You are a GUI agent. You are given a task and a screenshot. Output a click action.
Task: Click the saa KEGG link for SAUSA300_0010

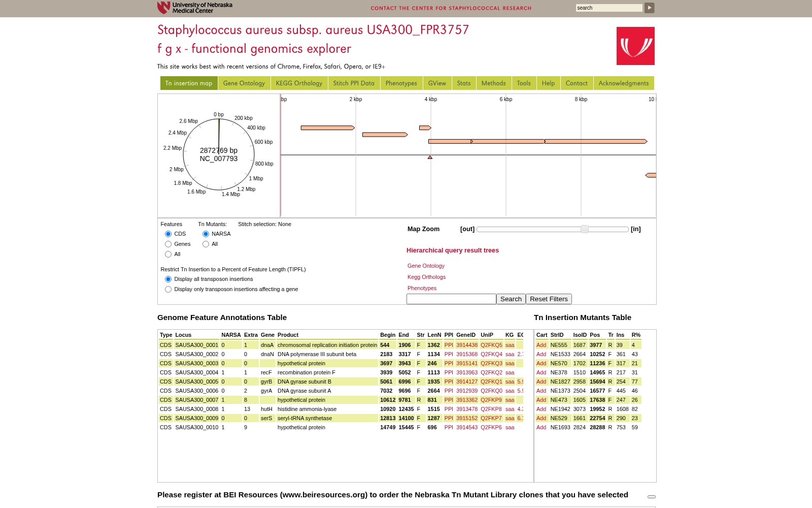510,427
